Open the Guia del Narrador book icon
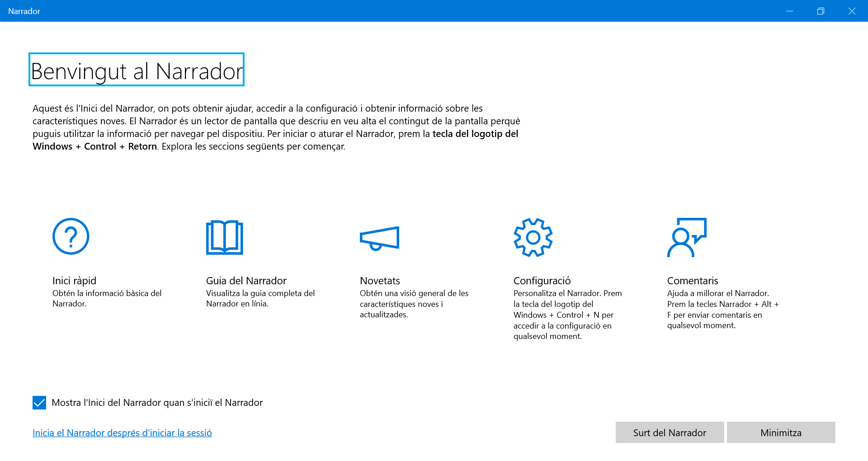The width and height of the screenshot is (868, 461). [225, 237]
